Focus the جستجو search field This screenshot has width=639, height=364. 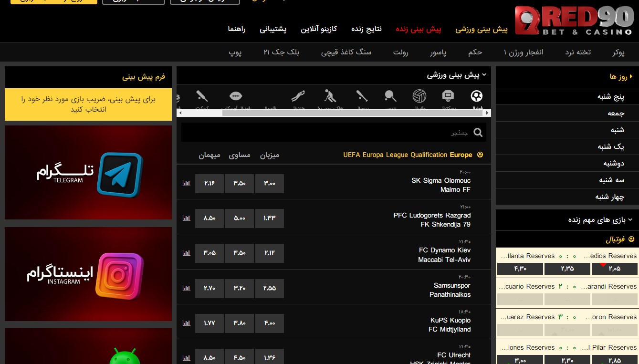[x=334, y=132]
